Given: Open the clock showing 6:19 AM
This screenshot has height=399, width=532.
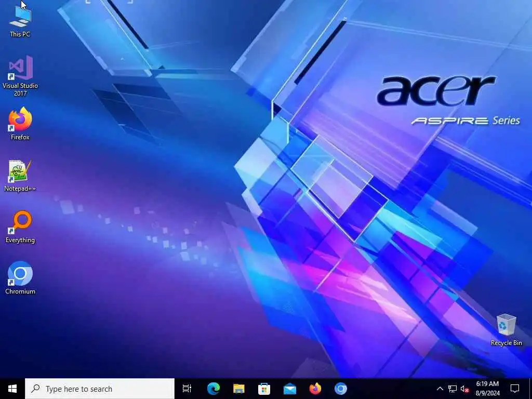Looking at the screenshot, I should 487,389.
